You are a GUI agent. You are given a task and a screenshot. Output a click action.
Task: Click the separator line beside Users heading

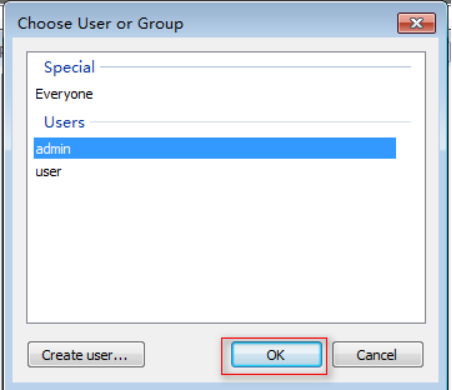pos(250,122)
